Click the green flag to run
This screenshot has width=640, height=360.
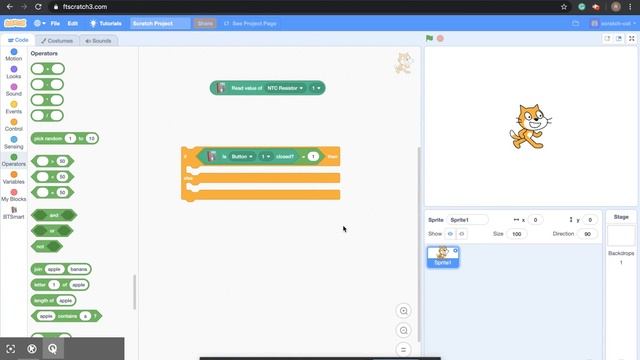429,38
